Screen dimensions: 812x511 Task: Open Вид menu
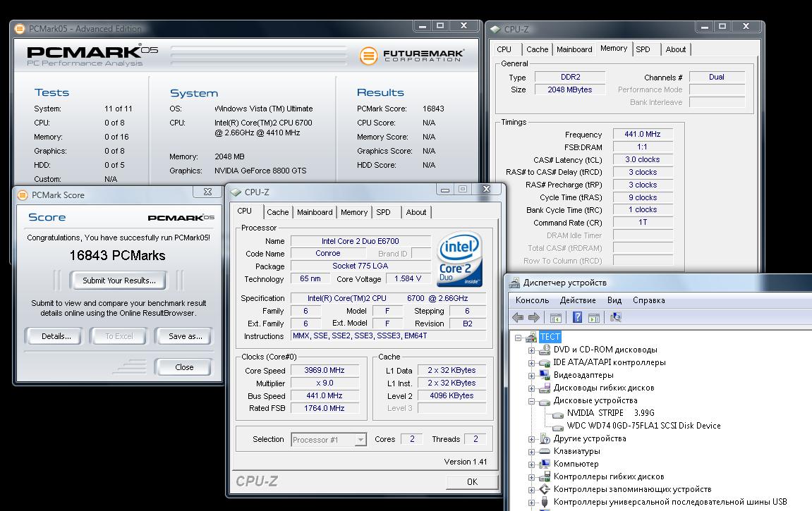614,300
